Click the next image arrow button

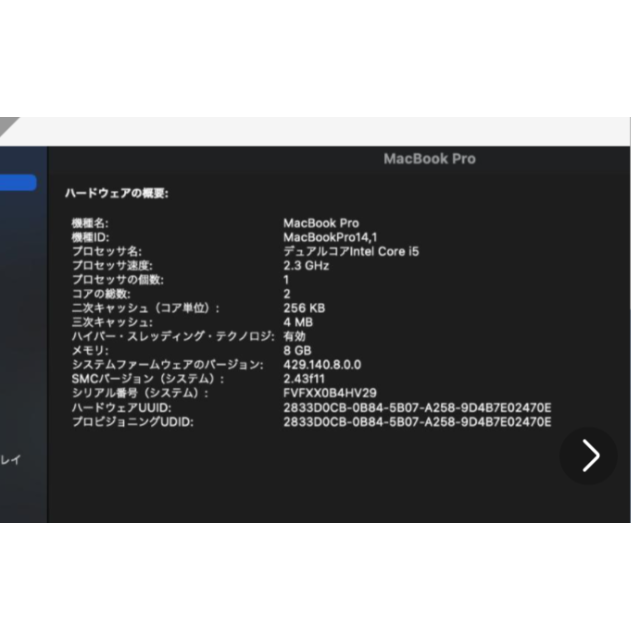(x=588, y=456)
